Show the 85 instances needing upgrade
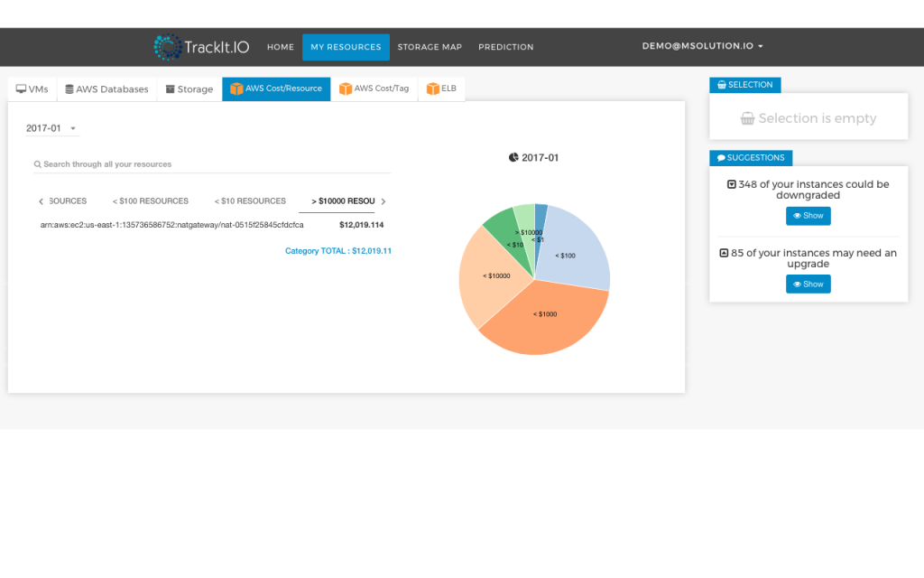The height and width of the screenshot is (578, 924). (808, 284)
